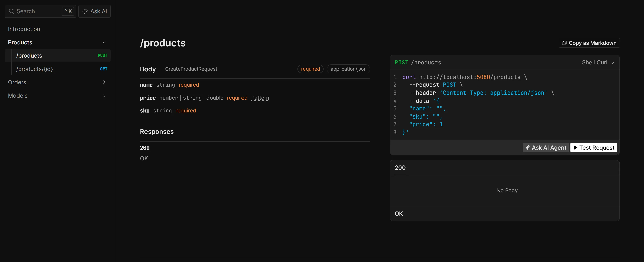Click the application/json badge
644x262 pixels.
[348, 69]
